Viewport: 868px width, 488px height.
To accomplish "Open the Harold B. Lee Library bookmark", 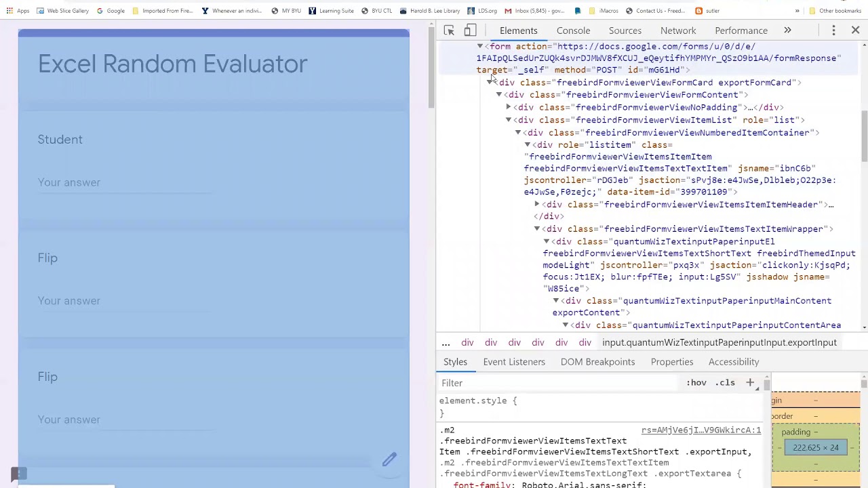I will tap(430, 11).
